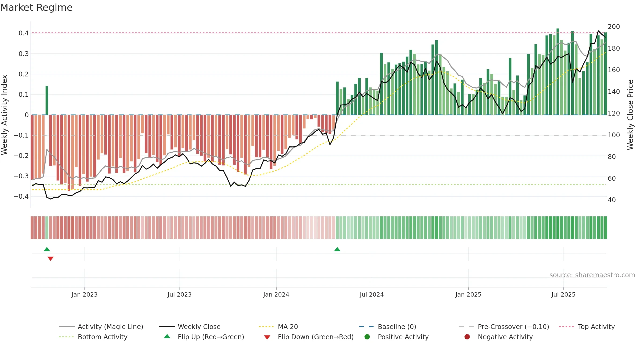Toggle the Activity (Magic Line) legend entry

point(101,327)
